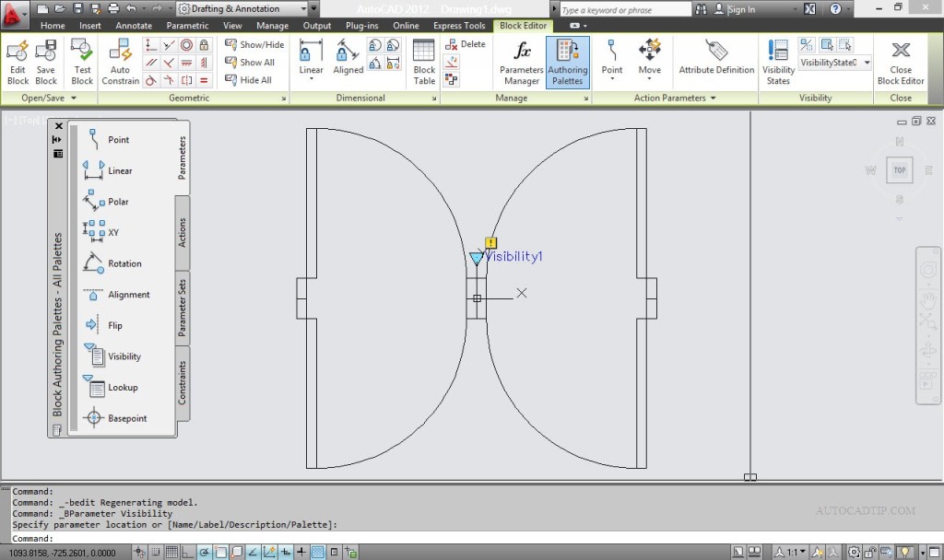
Task: Expand the Action Parameters panel
Action: click(674, 98)
